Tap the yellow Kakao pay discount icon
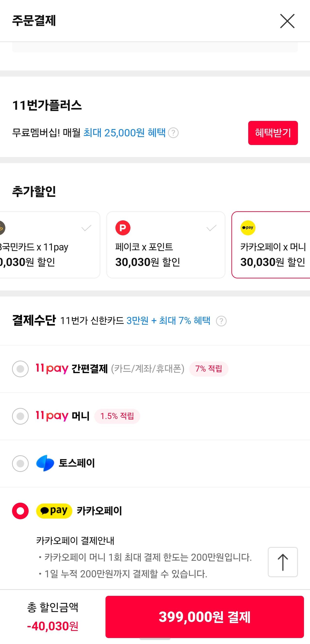The height and width of the screenshot is (644, 310). [248, 228]
